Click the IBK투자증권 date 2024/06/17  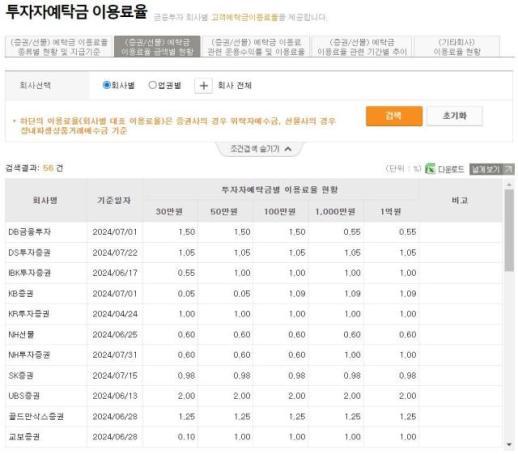coord(115,273)
